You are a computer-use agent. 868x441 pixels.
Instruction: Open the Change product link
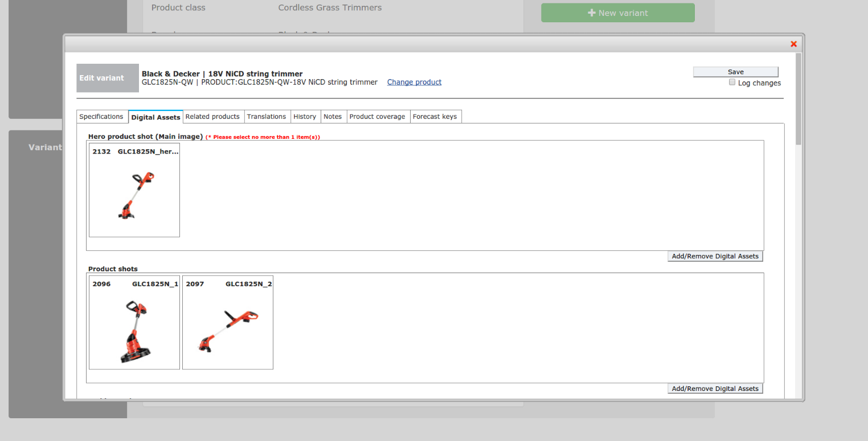point(414,82)
